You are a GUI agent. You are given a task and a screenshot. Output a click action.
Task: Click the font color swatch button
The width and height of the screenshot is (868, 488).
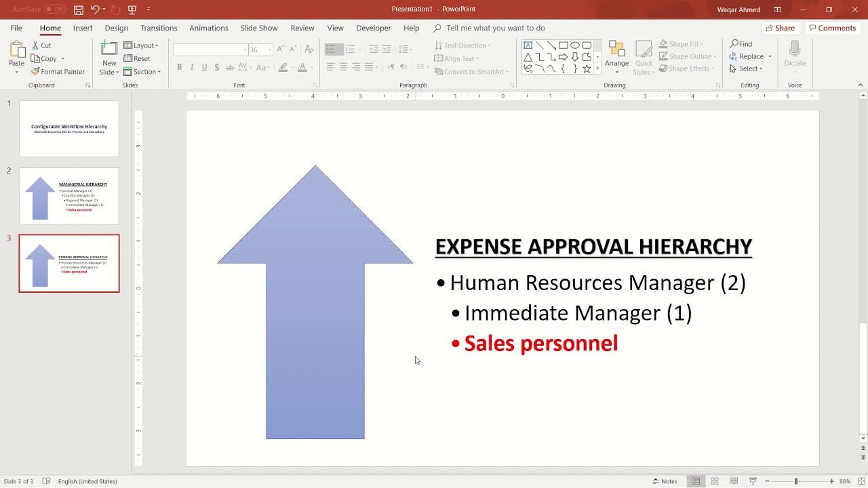pyautogui.click(x=302, y=67)
